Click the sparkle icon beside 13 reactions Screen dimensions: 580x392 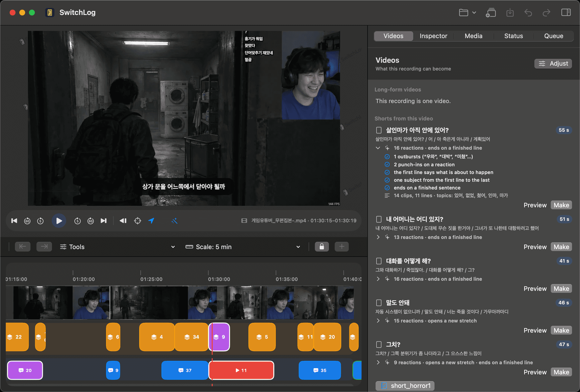tap(387, 237)
